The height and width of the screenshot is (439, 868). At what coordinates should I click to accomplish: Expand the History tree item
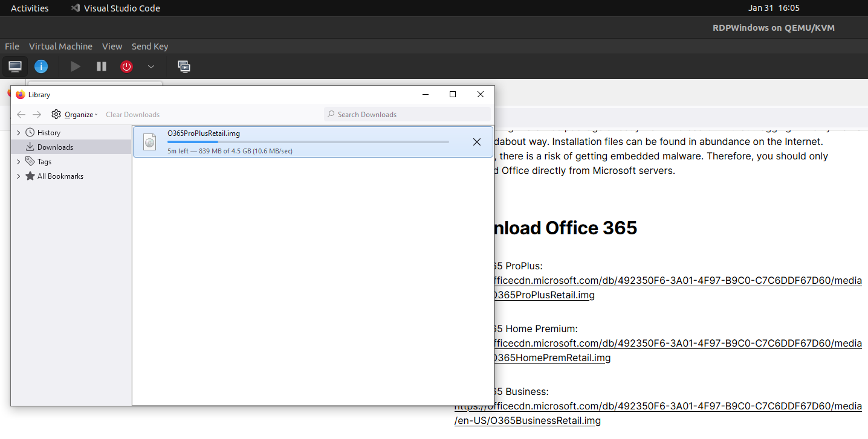point(19,133)
